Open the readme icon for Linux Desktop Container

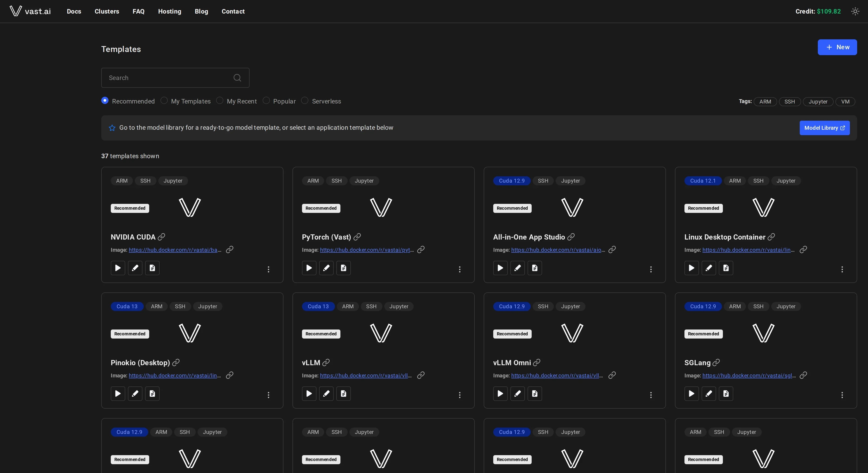pyautogui.click(x=726, y=268)
